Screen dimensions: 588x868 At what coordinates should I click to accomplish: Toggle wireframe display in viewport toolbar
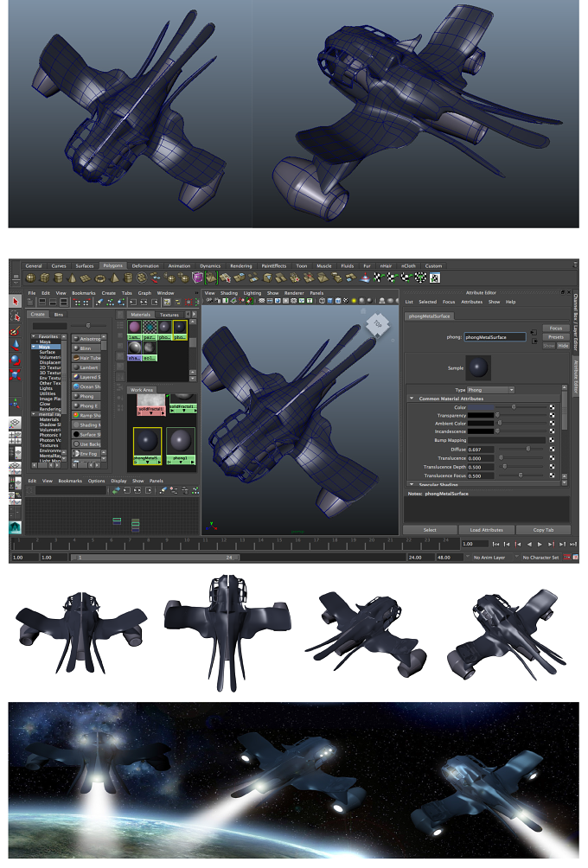(323, 301)
